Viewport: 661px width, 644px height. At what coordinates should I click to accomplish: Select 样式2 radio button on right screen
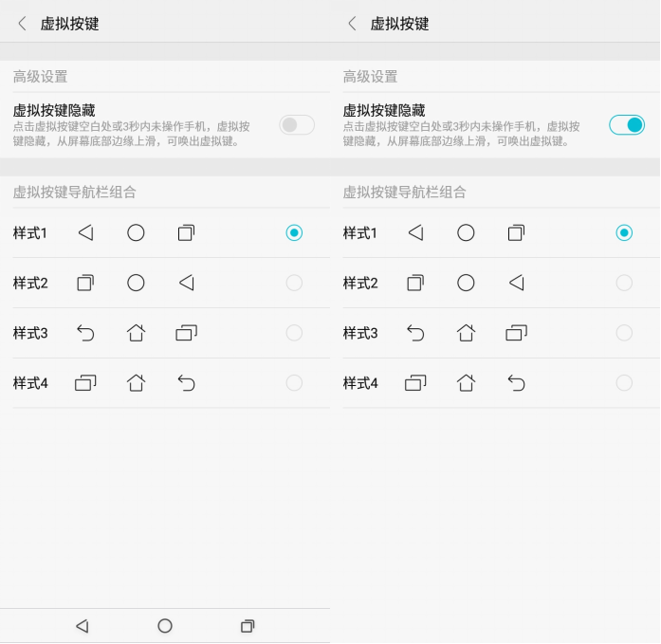coord(624,283)
